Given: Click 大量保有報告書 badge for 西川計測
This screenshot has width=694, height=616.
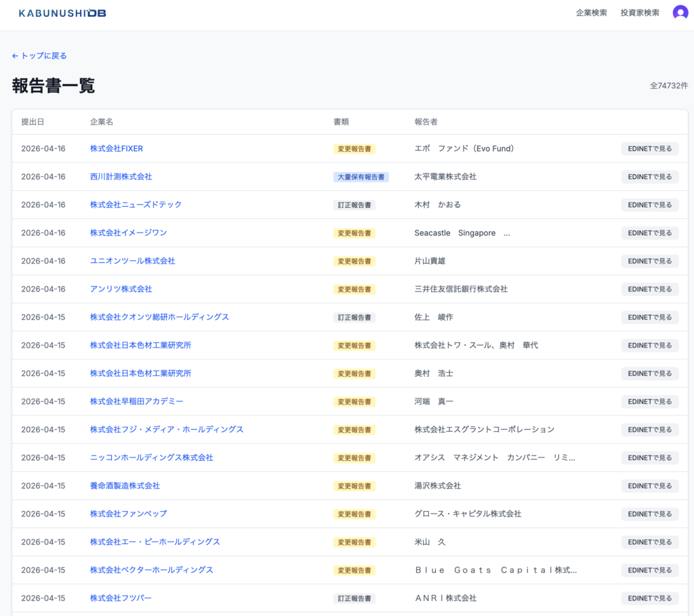Looking at the screenshot, I should pyautogui.click(x=361, y=177).
